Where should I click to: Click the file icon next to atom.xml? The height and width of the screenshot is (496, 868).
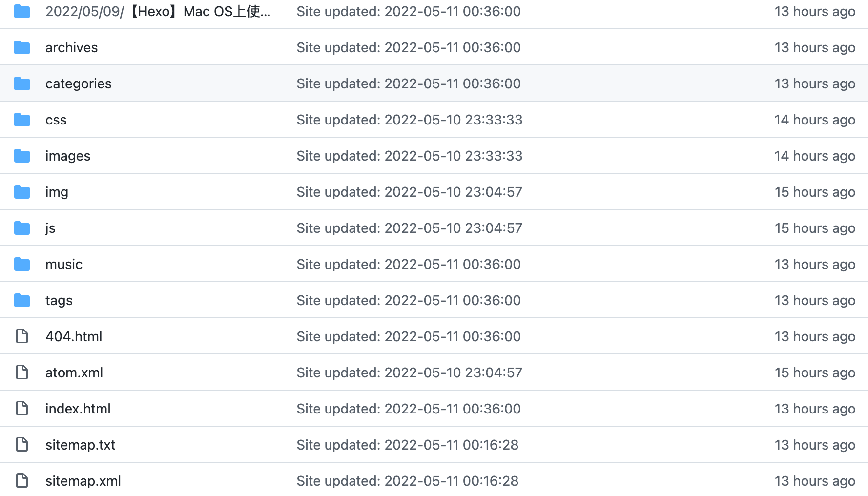[x=22, y=372]
